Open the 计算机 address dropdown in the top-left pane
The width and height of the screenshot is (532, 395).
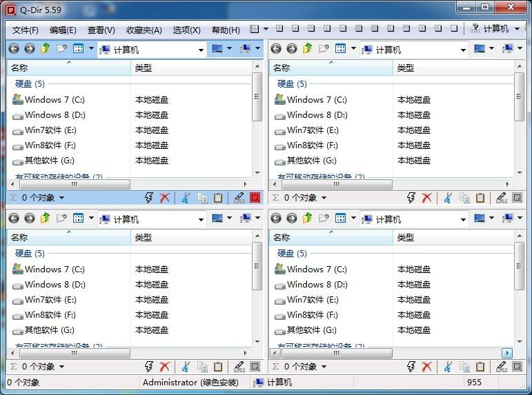click(x=201, y=50)
